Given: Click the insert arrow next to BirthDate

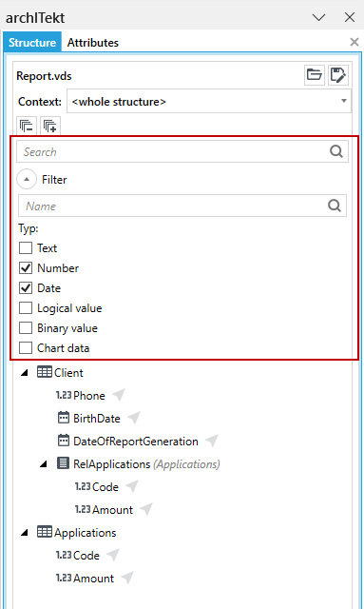Looking at the screenshot, I should pos(134,419).
